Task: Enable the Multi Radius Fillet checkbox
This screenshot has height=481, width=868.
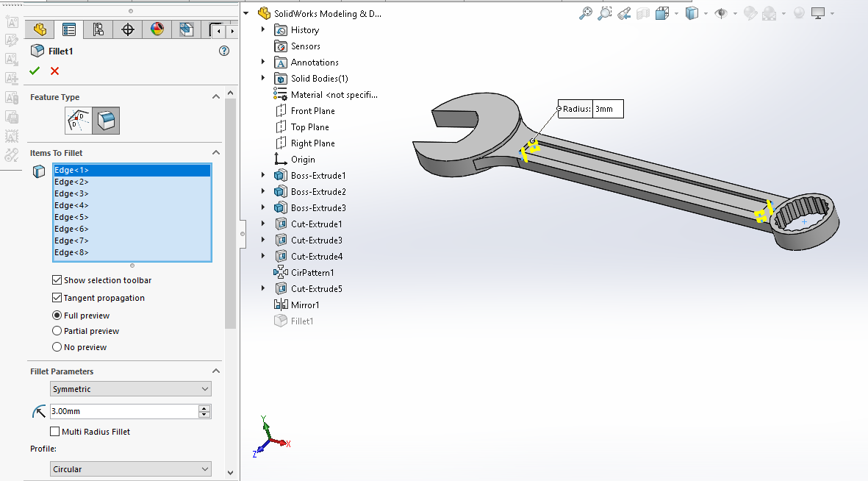Action: (x=55, y=432)
